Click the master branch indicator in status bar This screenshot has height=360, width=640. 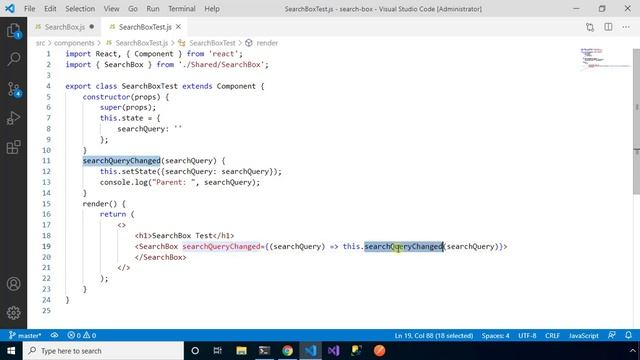pos(24,336)
